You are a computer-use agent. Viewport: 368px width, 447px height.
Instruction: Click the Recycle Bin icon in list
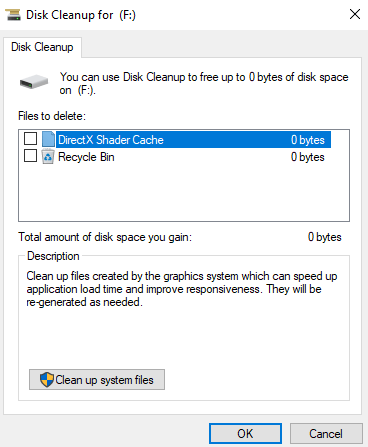48,157
